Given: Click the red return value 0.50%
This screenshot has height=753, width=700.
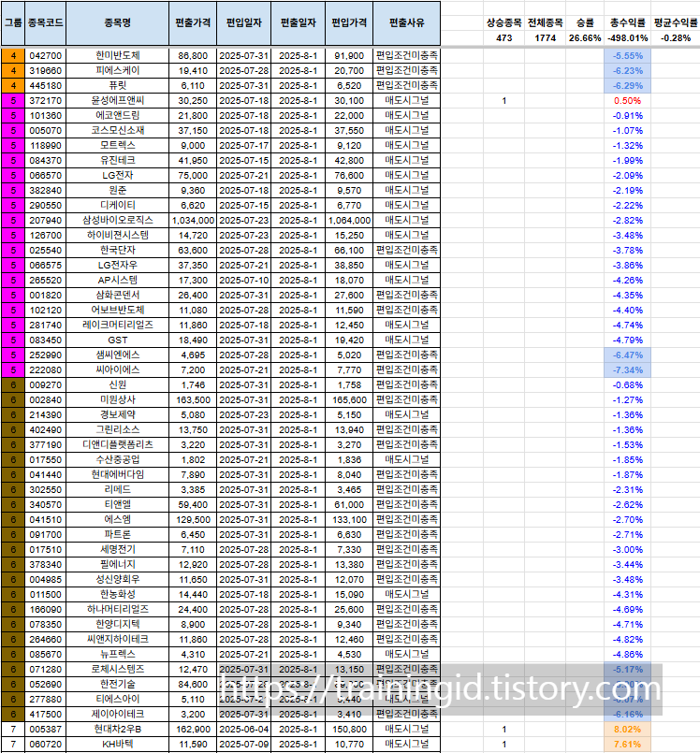Looking at the screenshot, I should click(627, 101).
